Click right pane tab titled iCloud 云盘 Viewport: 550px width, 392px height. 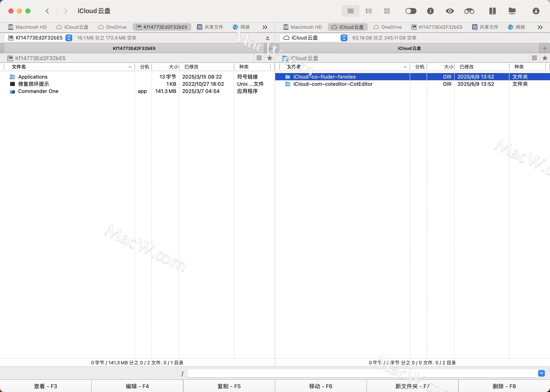point(409,48)
